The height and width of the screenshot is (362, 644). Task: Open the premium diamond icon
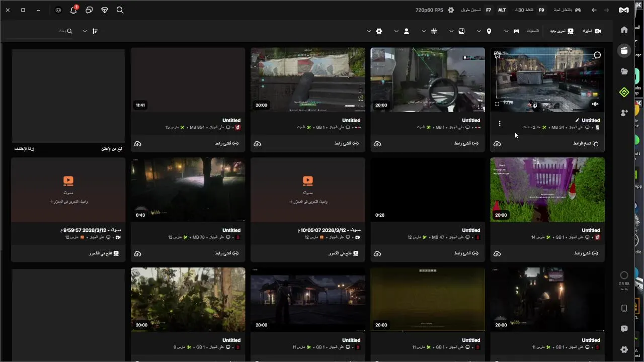coord(105,10)
